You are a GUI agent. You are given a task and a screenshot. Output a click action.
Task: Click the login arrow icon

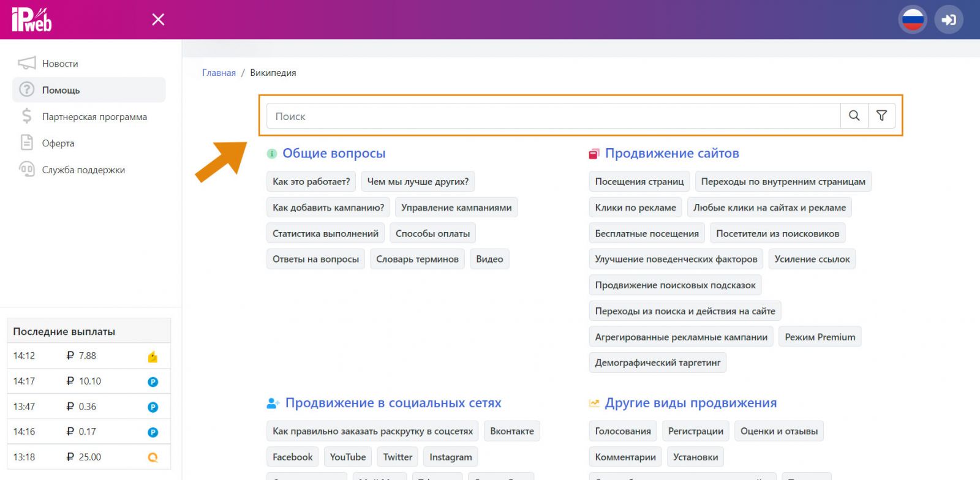(948, 20)
